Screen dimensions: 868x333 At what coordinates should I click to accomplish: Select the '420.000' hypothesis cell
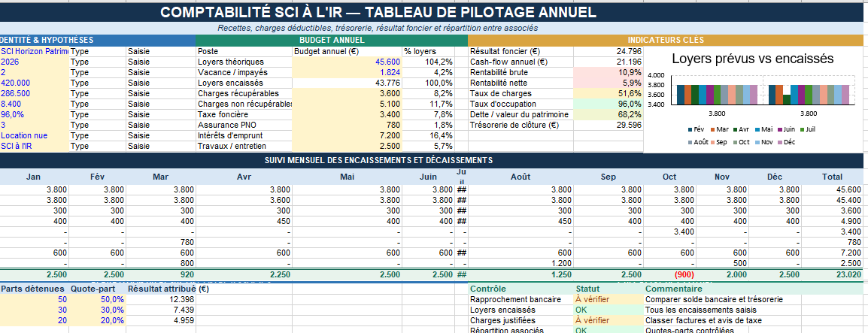click(35, 83)
